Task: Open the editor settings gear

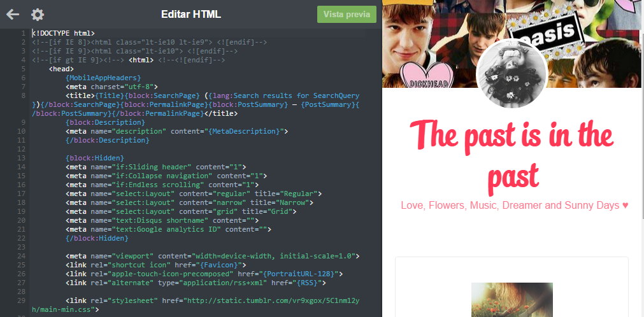Action: pos(38,15)
